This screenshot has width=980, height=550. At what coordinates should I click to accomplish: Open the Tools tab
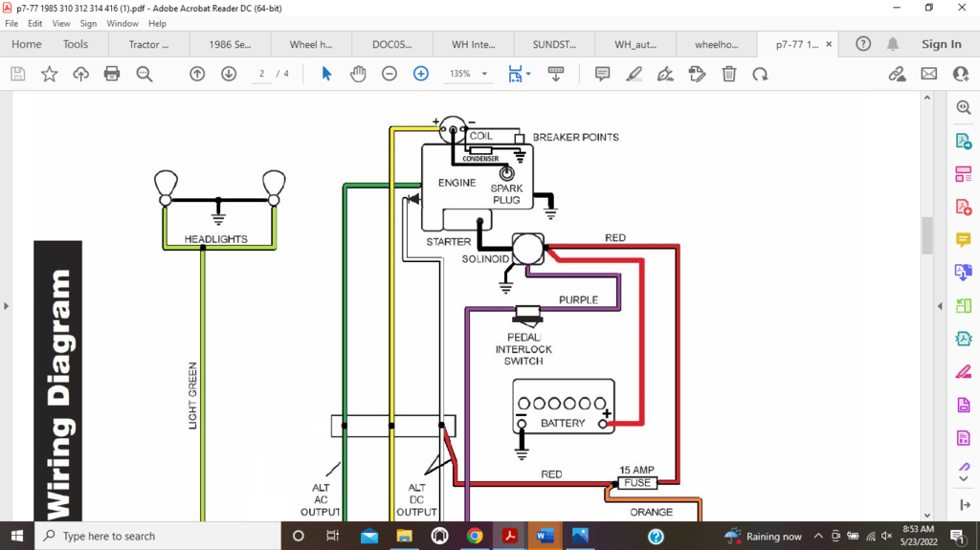tap(76, 44)
